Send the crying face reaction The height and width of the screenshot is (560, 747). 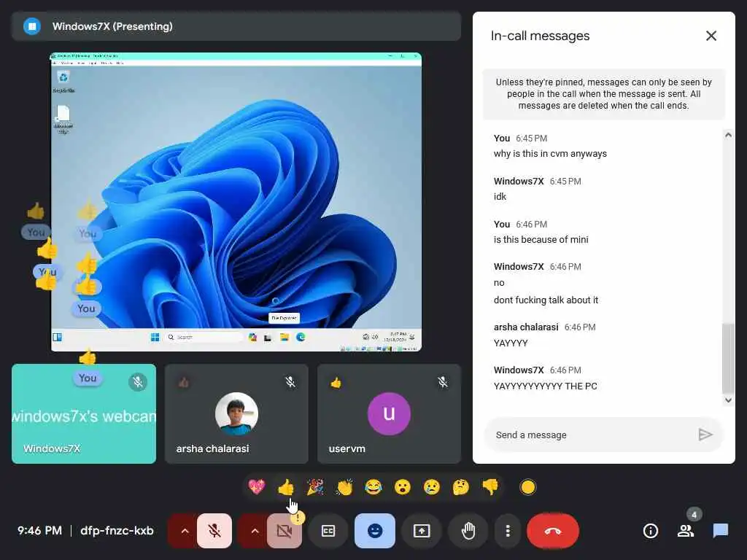point(432,487)
